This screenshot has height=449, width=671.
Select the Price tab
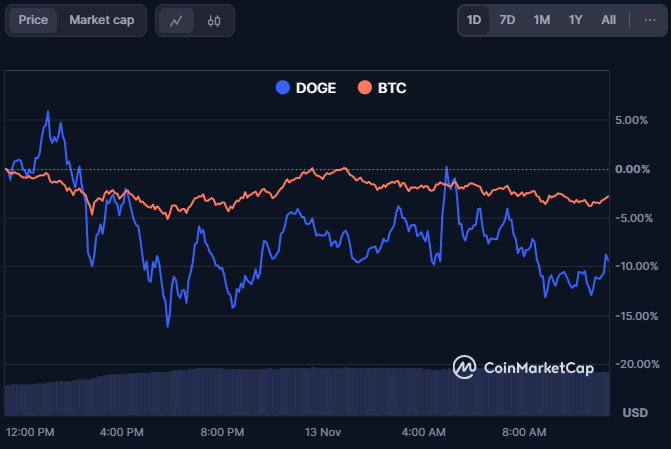click(x=33, y=20)
